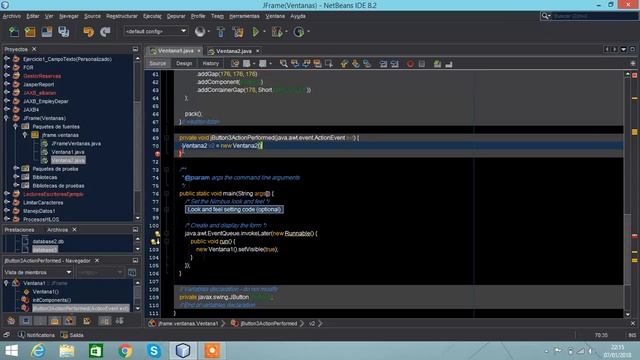Click the Redo arrow icon
The image size is (640, 360).
[x=105, y=31]
